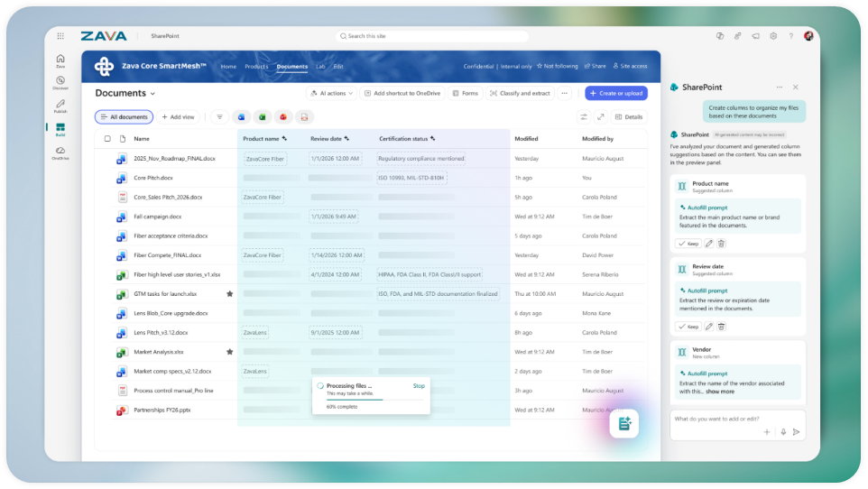Click the plus icon in chat box
868x489 pixels.
click(x=767, y=432)
